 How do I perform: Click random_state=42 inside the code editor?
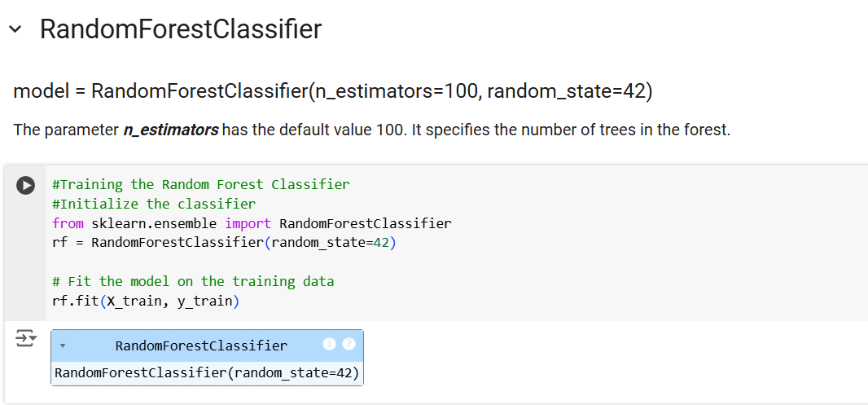click(334, 243)
